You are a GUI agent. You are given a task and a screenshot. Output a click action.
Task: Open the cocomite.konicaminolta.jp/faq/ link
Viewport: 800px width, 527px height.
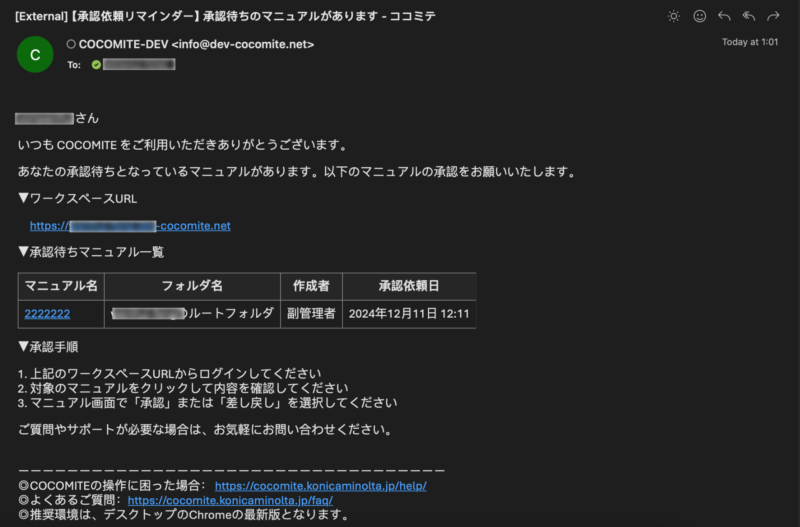[x=230, y=500]
